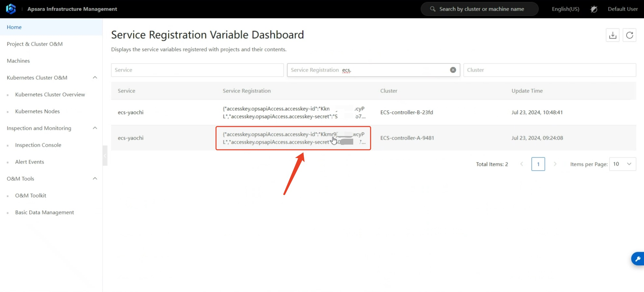644x292 pixels.
Task: Collapse the sidebar handle
Action: [x=105, y=156]
